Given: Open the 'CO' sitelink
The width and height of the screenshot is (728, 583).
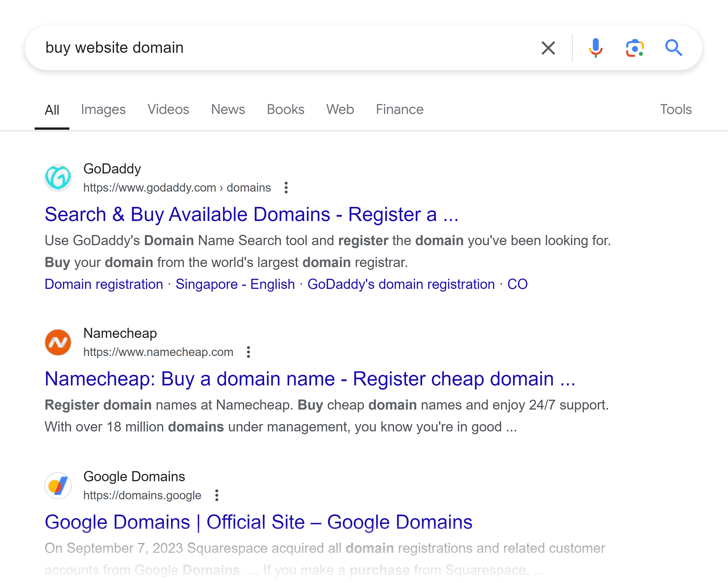Looking at the screenshot, I should (517, 284).
